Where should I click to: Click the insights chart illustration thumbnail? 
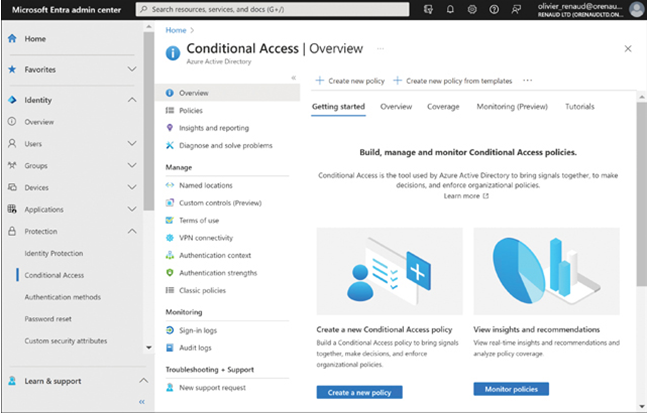[546, 271]
